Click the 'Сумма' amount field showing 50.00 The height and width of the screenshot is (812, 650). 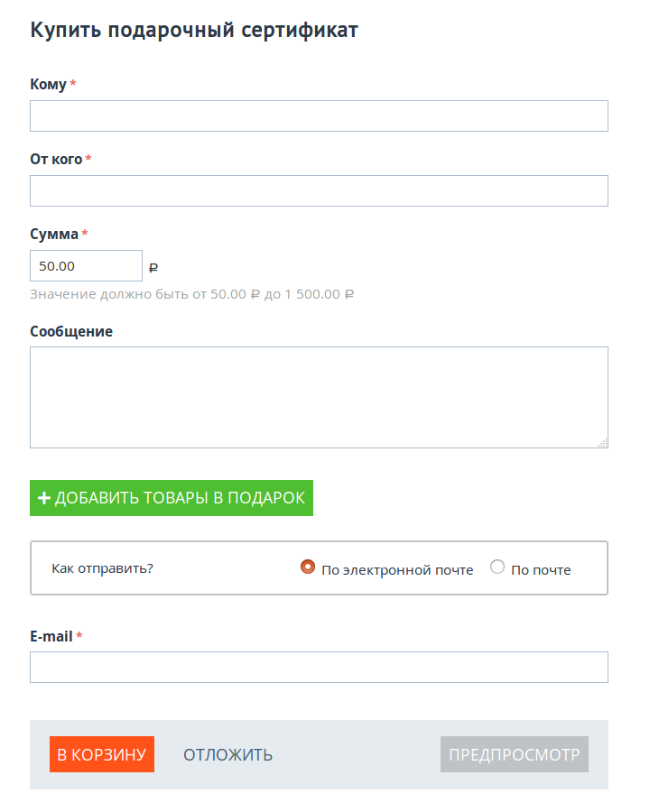86,266
